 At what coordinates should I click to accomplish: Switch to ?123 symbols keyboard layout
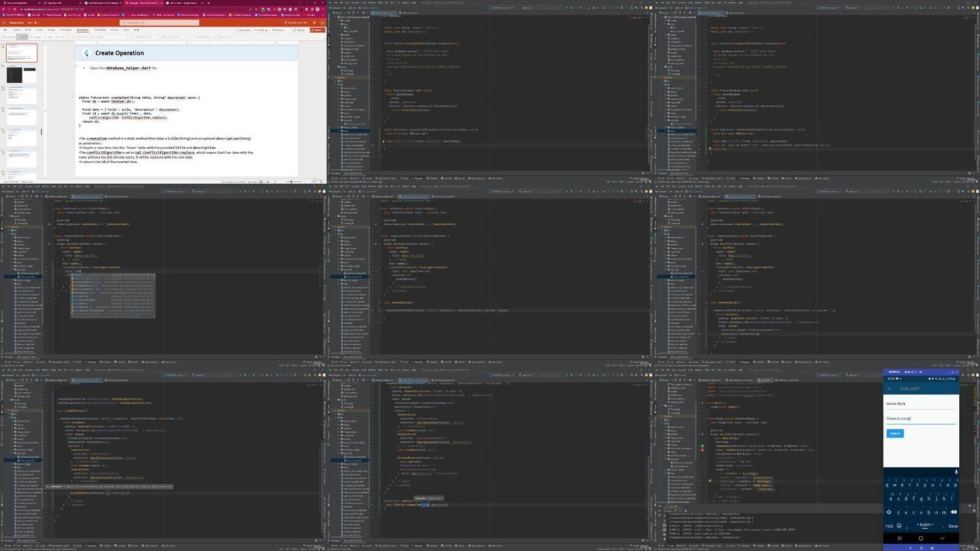(889, 526)
